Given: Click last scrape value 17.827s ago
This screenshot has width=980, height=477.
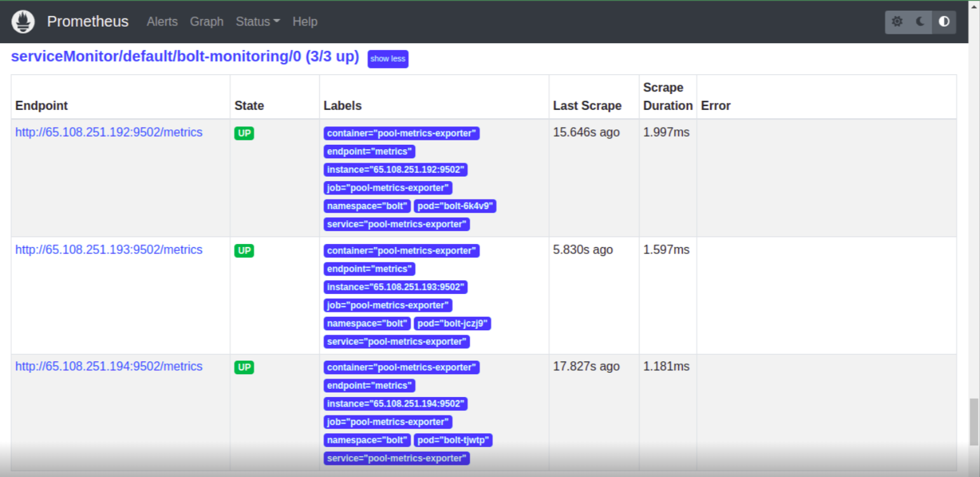Looking at the screenshot, I should (586, 366).
